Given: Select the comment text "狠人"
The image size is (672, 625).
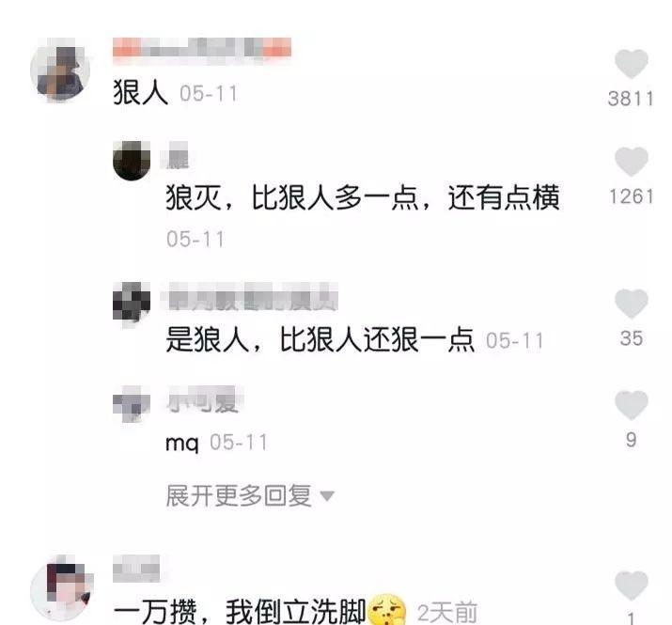Looking at the screenshot, I should point(140,93).
